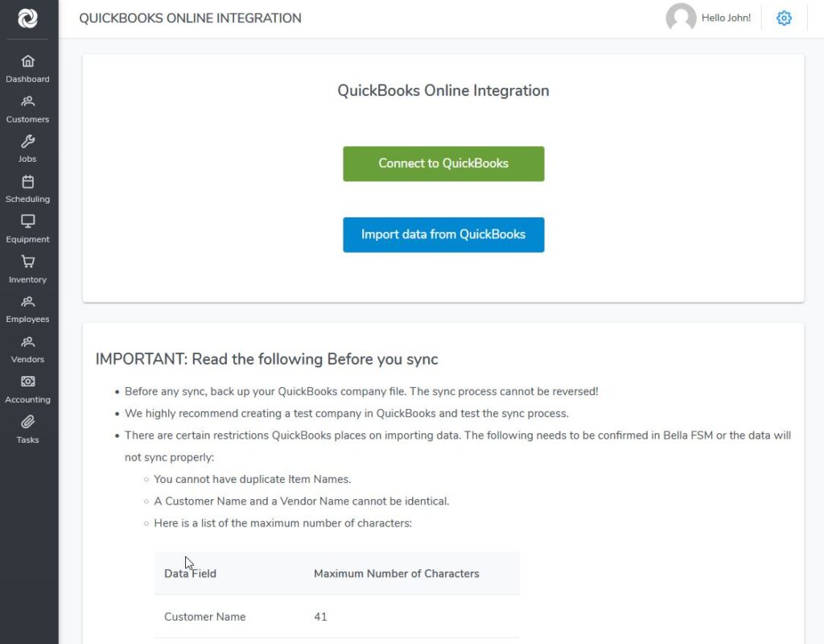Select the Employees sidebar icon
Image resolution: width=824 pixels, height=644 pixels.
pos(27,308)
